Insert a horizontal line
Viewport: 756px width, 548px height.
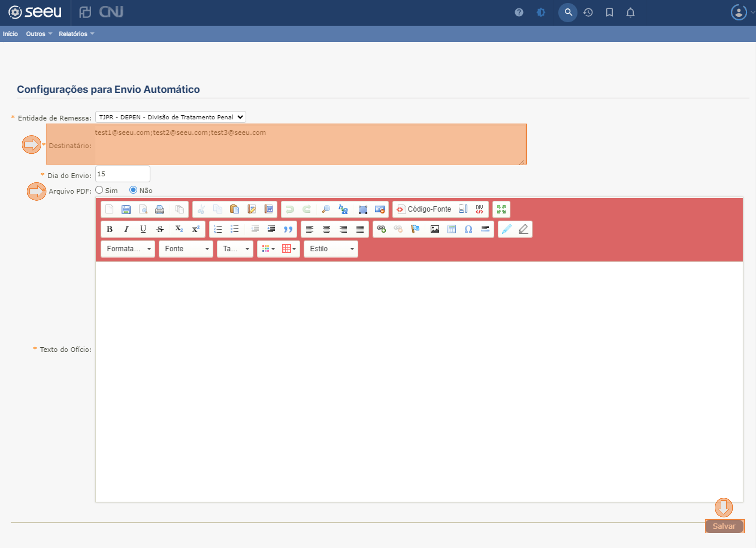[485, 229]
